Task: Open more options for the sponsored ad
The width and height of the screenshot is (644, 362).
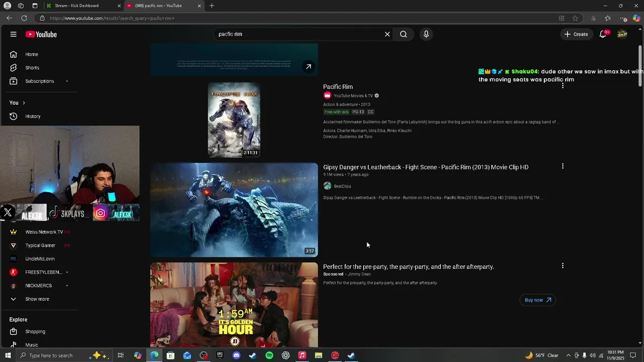Action: tap(562, 266)
